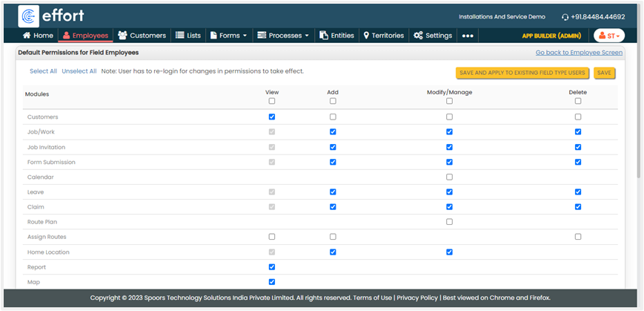Viewport: 644px width, 311px height.
Task: Toggle the Delete column header checkbox
Action: pos(578,101)
